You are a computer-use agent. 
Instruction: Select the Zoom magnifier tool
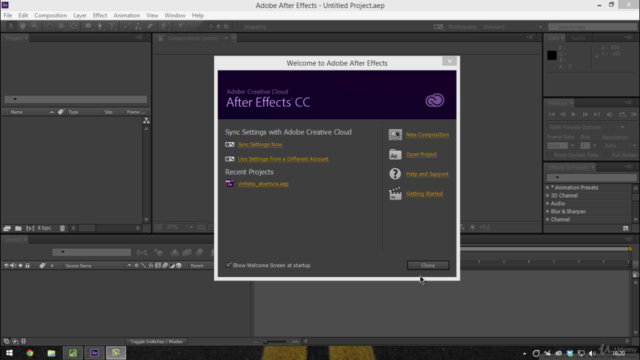pyautogui.click(x=35, y=26)
